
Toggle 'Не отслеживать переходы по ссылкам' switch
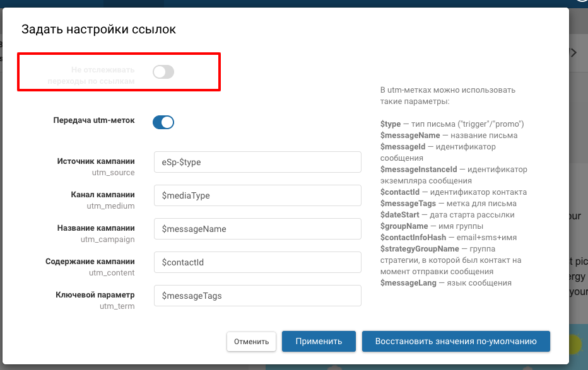163,72
